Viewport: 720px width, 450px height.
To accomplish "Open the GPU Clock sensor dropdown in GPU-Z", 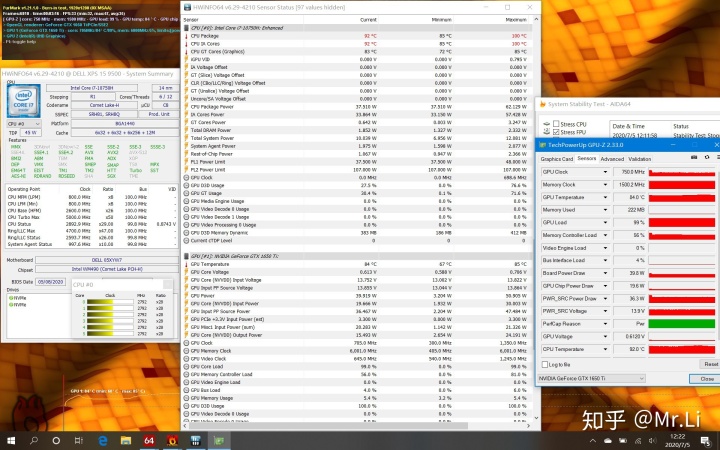I will 605,172.
